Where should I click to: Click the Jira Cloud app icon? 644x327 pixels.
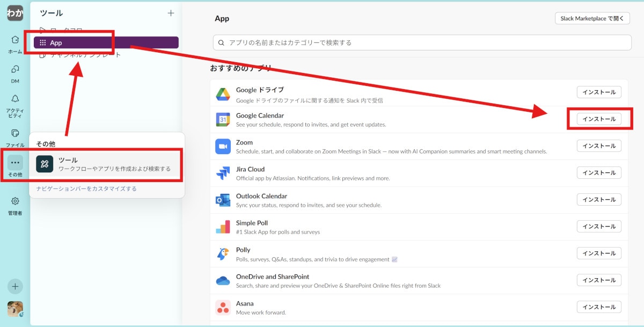(x=223, y=173)
